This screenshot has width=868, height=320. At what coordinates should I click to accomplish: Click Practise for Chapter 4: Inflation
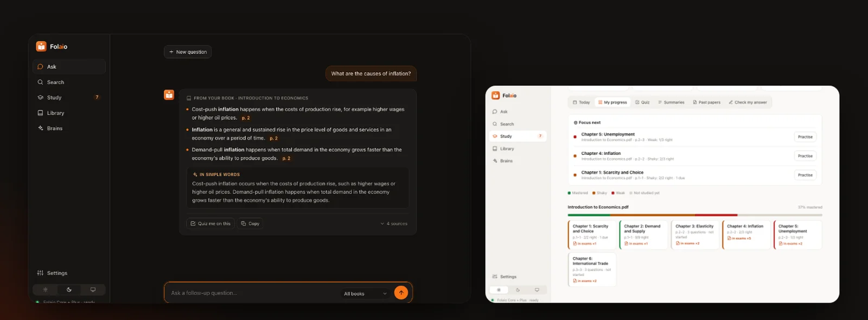(805, 156)
